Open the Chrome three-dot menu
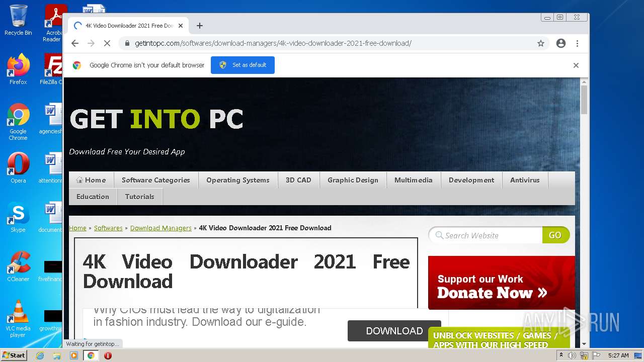 [578, 43]
